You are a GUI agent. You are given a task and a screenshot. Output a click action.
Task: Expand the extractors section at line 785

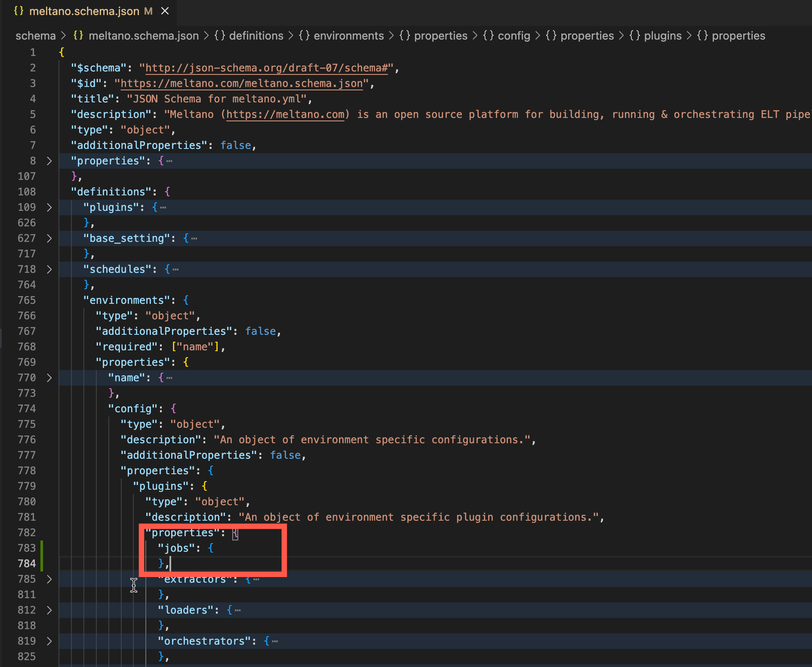pos(49,579)
